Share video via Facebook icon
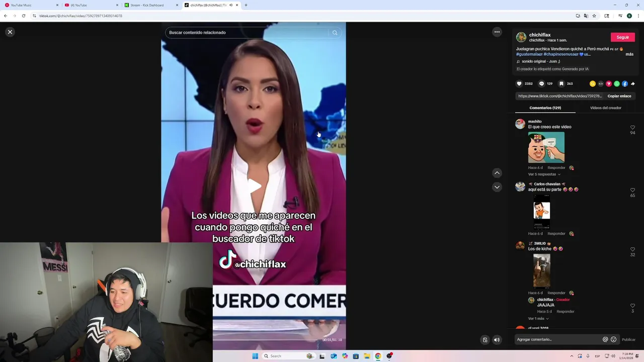 (625, 84)
